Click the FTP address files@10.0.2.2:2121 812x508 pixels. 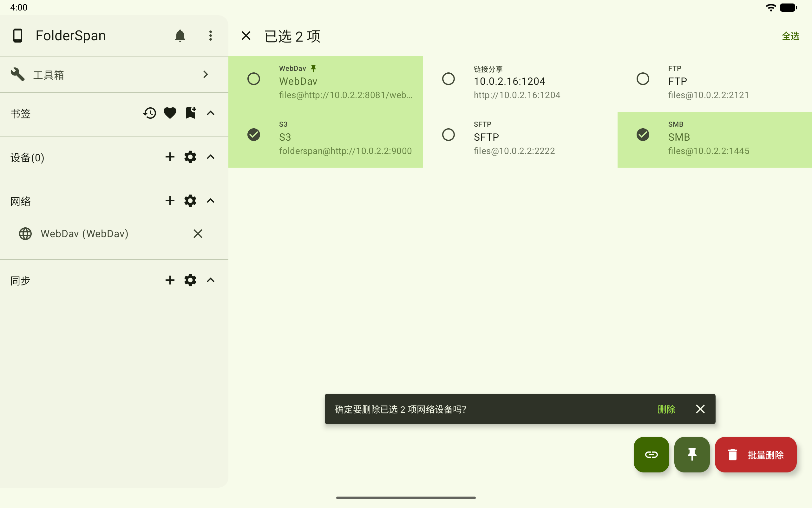pyautogui.click(x=709, y=95)
